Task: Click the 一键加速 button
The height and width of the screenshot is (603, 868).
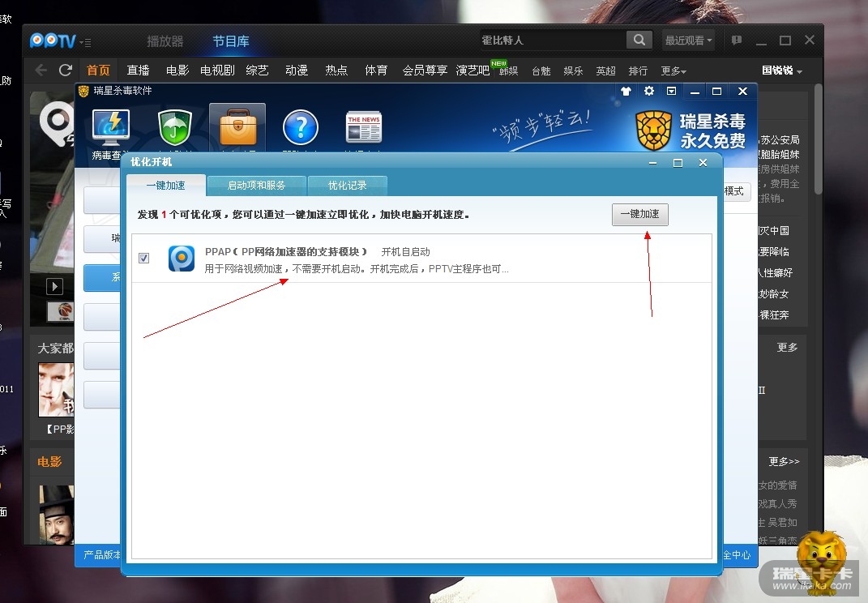Action: 640,214
